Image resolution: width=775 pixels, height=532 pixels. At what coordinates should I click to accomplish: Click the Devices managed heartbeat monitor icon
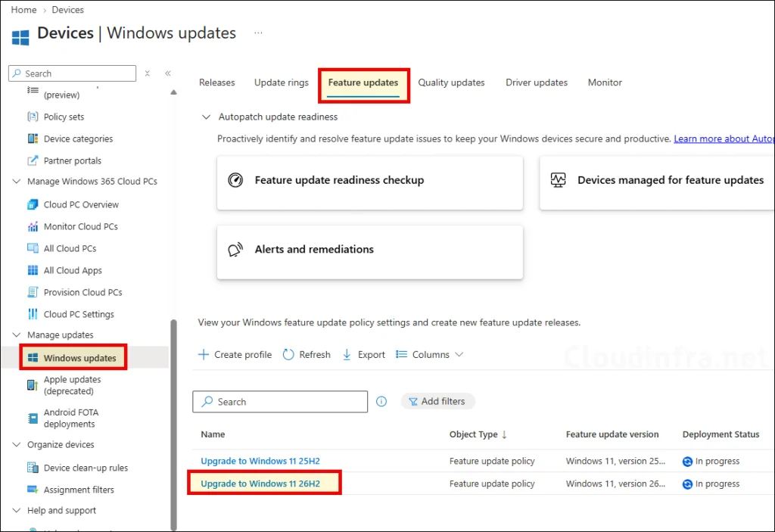pos(558,180)
